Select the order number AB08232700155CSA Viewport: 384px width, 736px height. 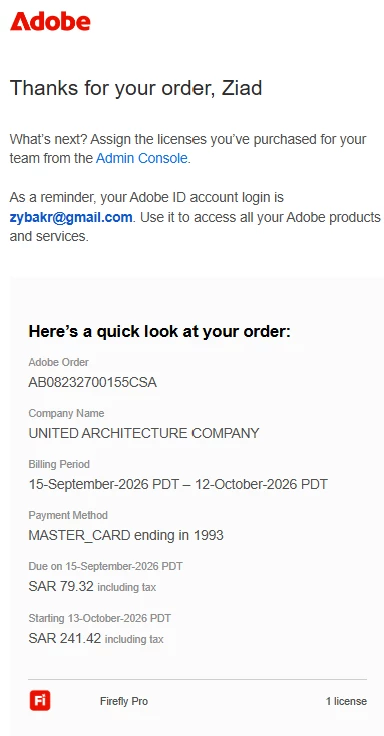click(92, 383)
